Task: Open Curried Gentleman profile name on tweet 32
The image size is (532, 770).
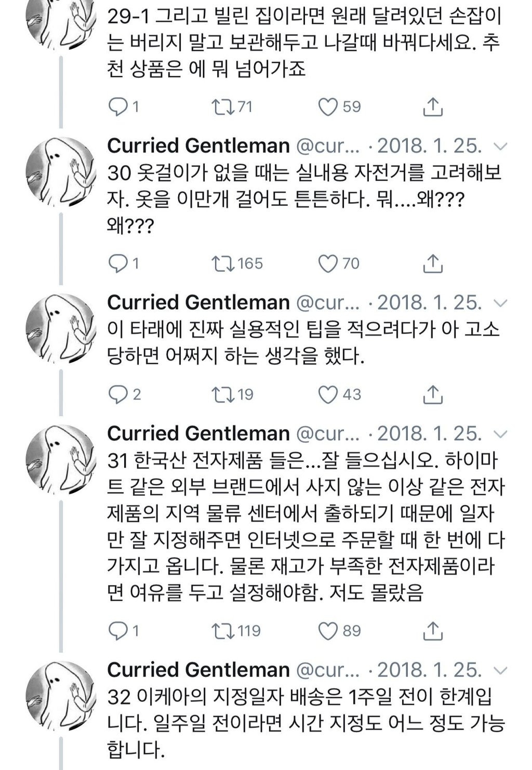Action: tap(198, 670)
